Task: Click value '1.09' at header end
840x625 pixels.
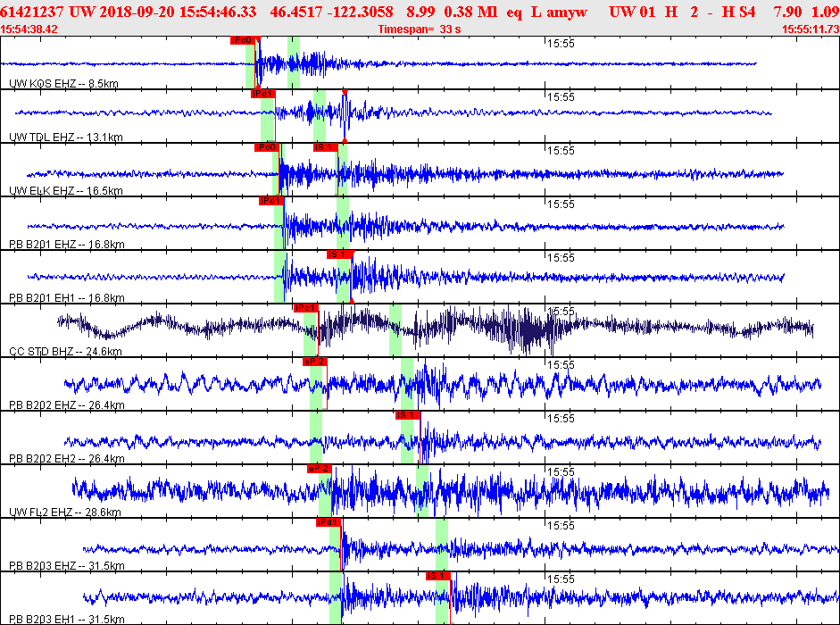Action: [x=826, y=12]
